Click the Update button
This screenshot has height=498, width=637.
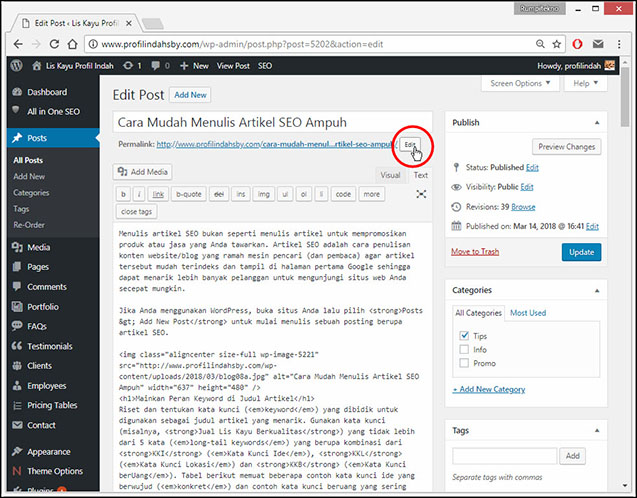click(581, 252)
